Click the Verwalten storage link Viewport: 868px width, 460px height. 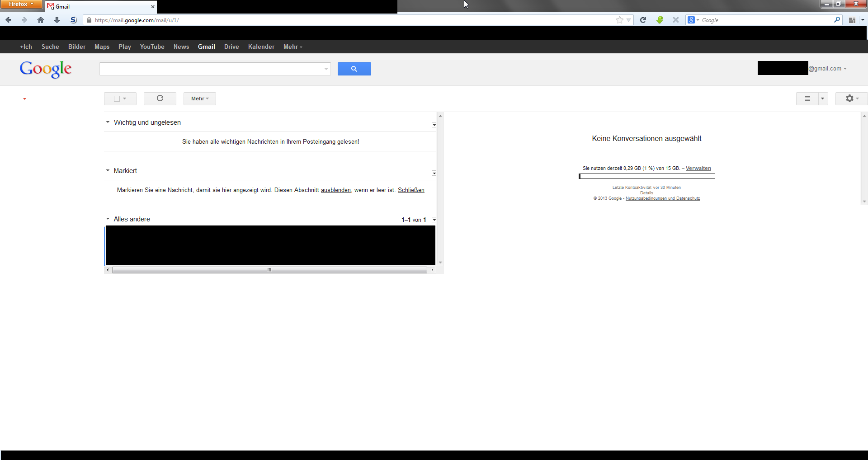[698, 168]
